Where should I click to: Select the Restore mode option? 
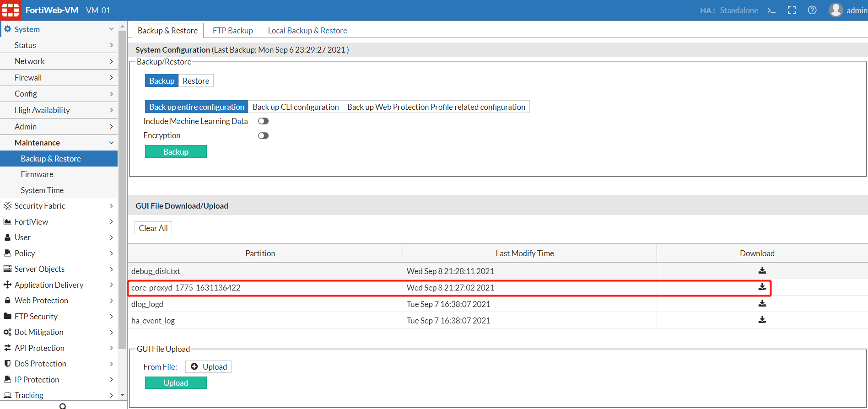tap(195, 81)
